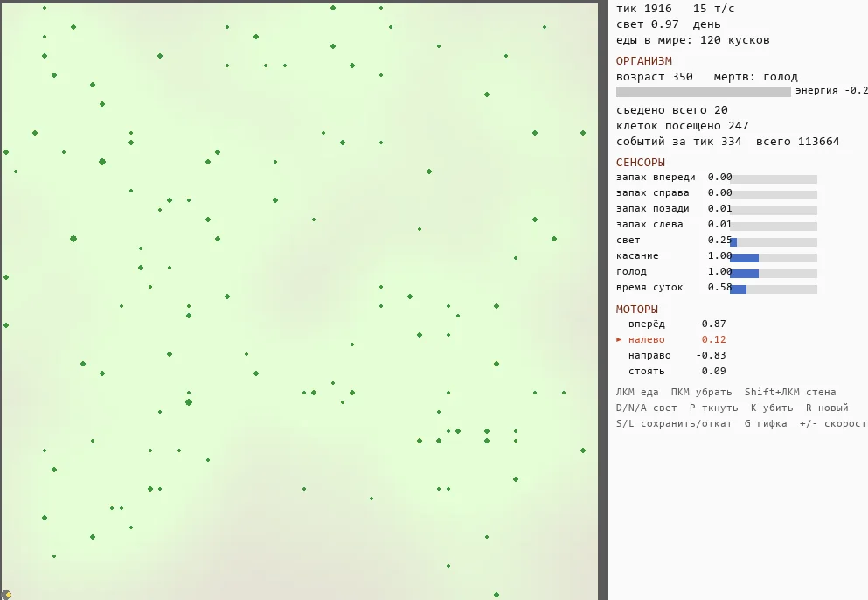Select the направо motor row
The image size is (868, 600).
tap(677, 356)
